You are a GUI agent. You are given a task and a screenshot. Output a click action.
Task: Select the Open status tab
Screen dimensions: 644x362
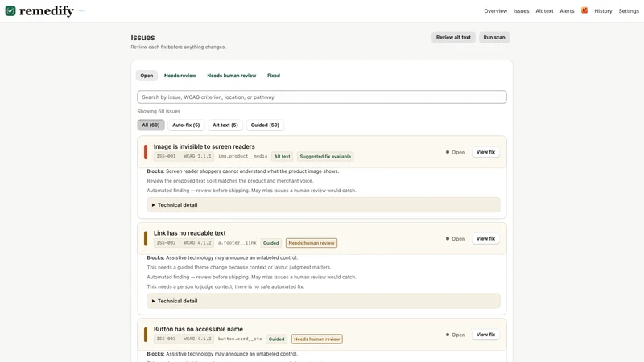tap(147, 76)
